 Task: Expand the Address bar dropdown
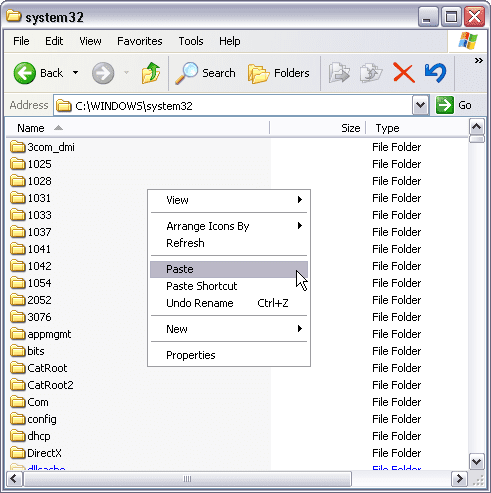pos(420,105)
